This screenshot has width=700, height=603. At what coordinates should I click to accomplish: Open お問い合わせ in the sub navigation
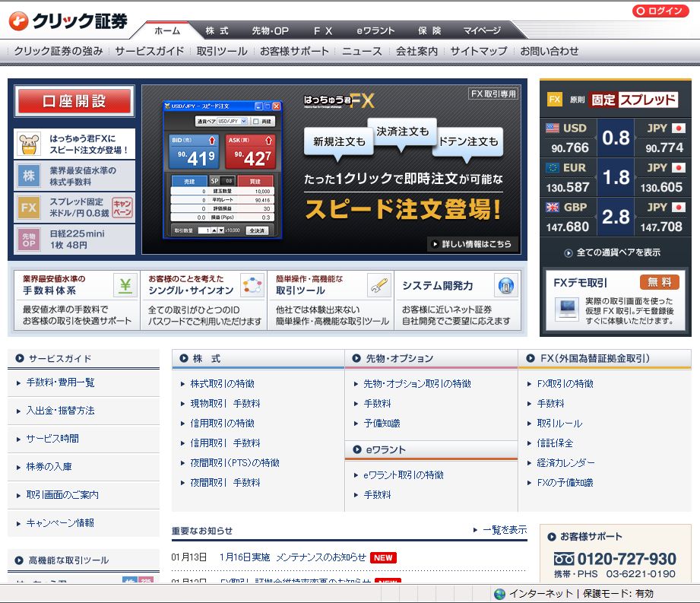549,52
